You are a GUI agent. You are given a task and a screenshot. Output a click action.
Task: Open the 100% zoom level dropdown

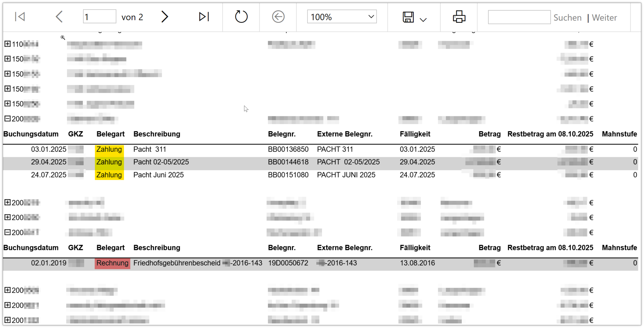coord(342,17)
